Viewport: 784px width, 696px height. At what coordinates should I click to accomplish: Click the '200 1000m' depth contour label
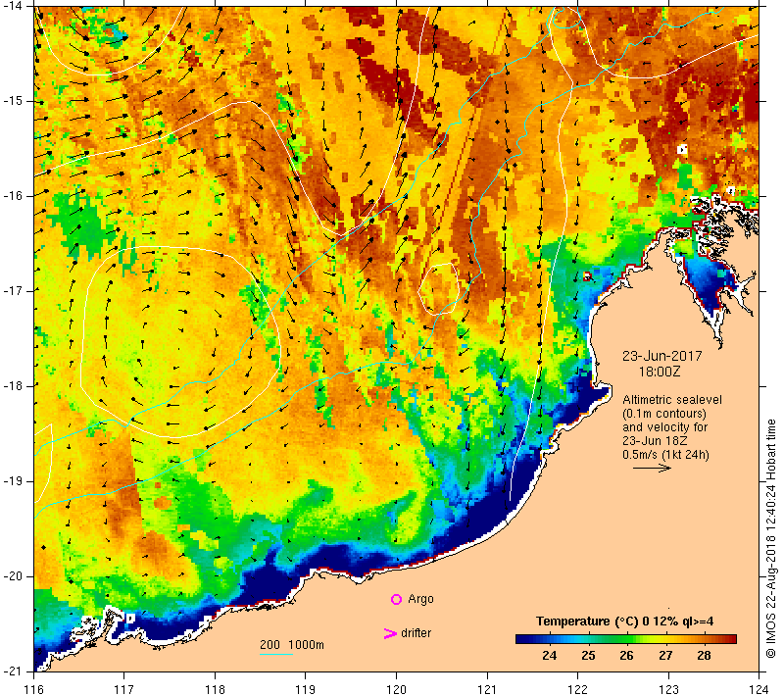tap(292, 645)
